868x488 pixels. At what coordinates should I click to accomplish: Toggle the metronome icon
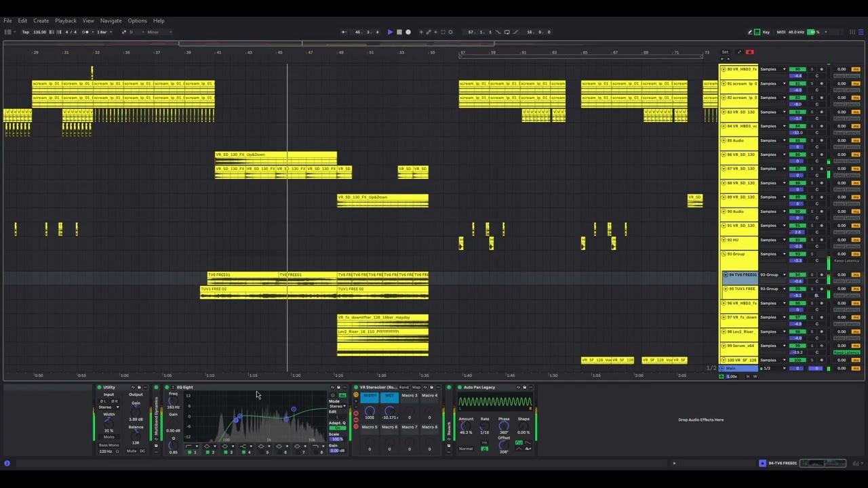click(x=85, y=32)
